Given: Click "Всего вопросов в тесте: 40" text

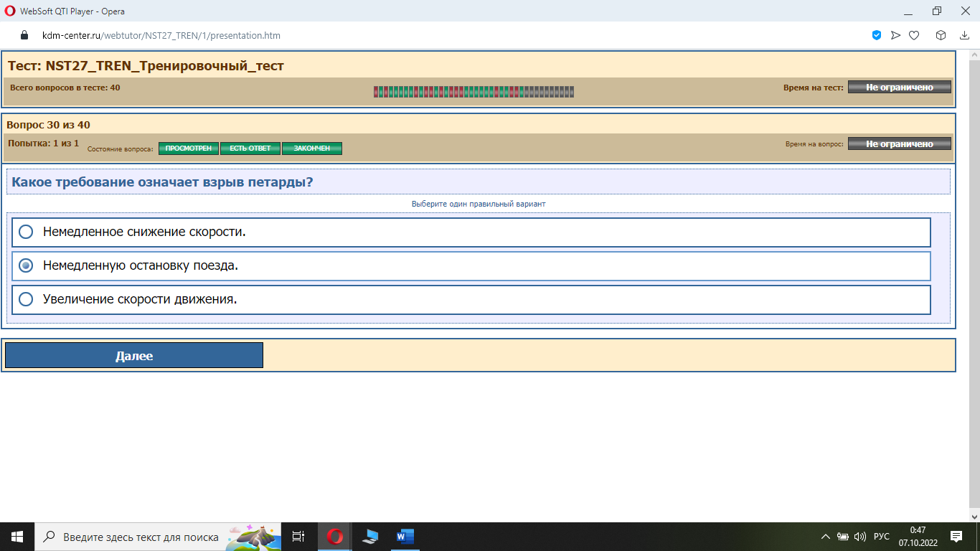Looking at the screenshot, I should tap(65, 88).
